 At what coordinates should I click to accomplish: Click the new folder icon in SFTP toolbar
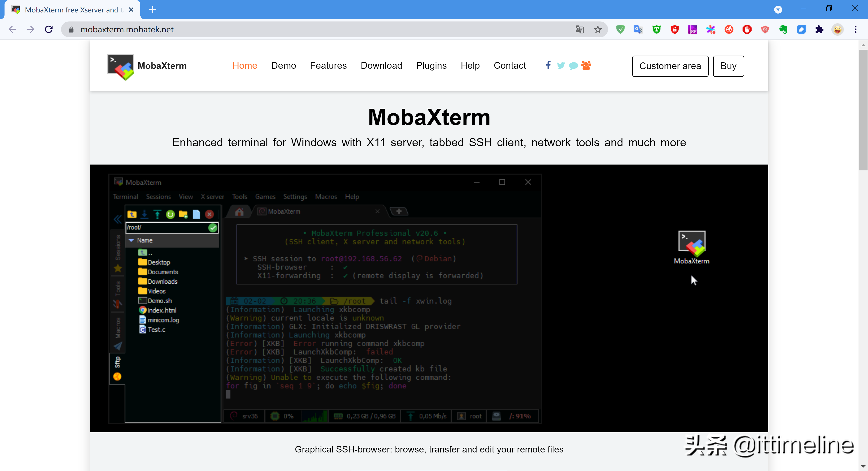pos(183,214)
